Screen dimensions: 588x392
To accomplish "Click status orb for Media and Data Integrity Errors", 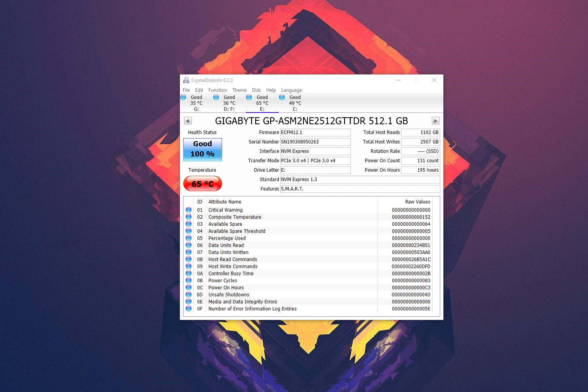I will coord(189,301).
